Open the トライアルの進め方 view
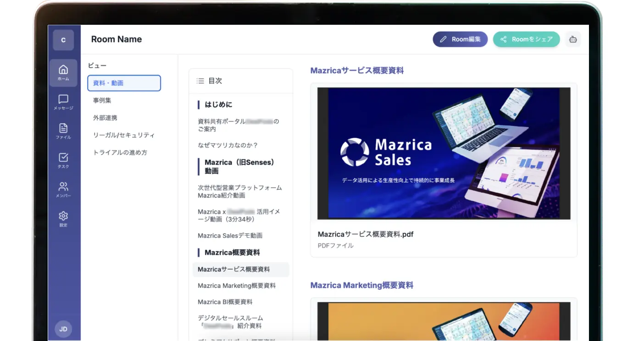The width and height of the screenshot is (644, 341). point(120,153)
